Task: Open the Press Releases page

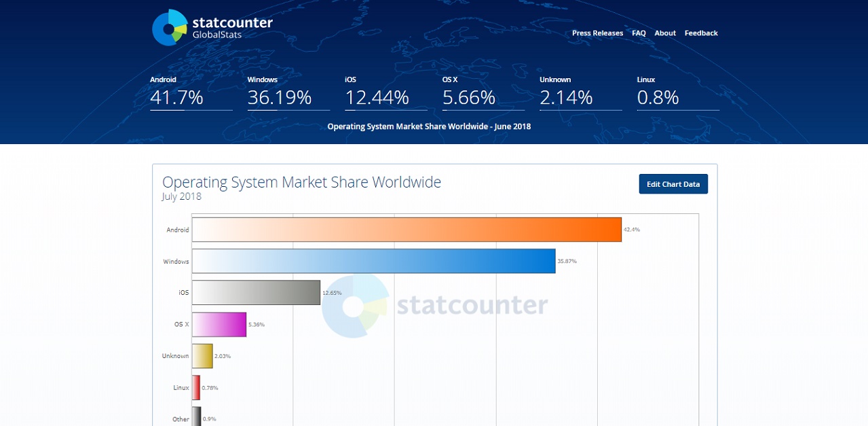Action: tap(597, 33)
